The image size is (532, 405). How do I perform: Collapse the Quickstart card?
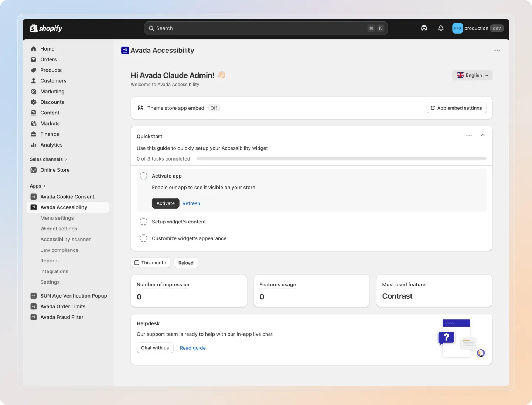(482, 135)
